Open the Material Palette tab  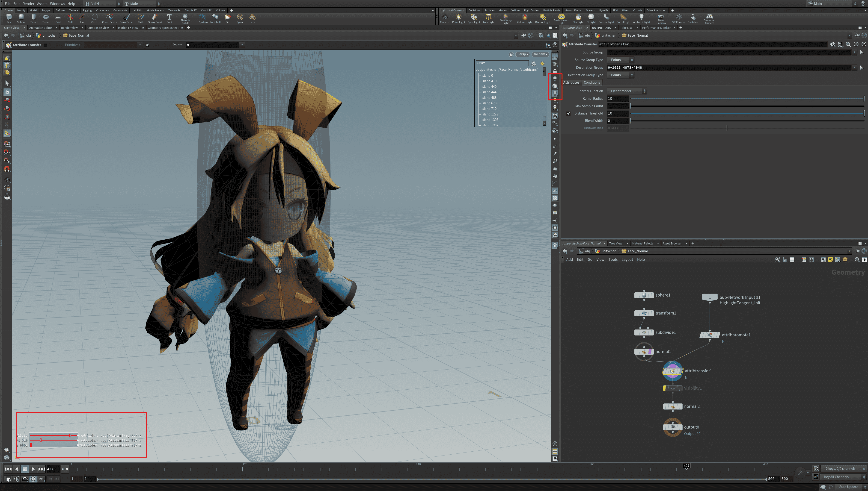point(642,244)
